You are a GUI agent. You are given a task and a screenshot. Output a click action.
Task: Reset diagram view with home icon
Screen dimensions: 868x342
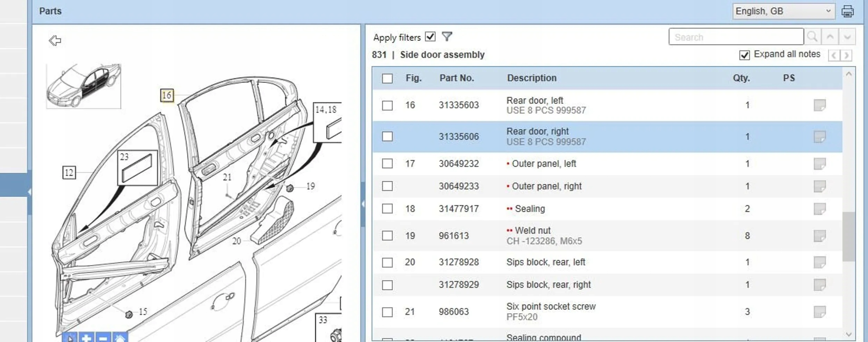120,337
